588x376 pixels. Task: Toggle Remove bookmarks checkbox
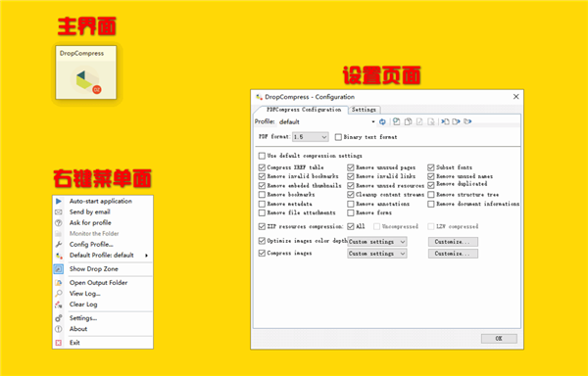(262, 195)
